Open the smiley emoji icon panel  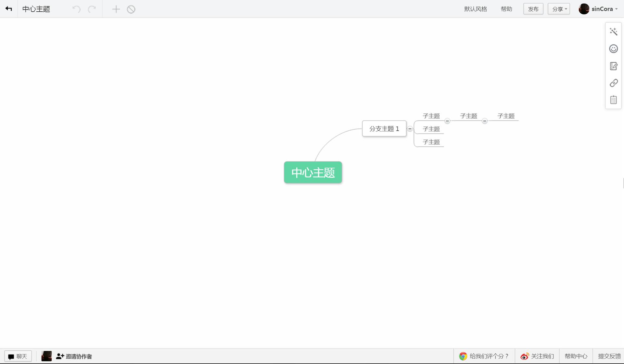(613, 49)
